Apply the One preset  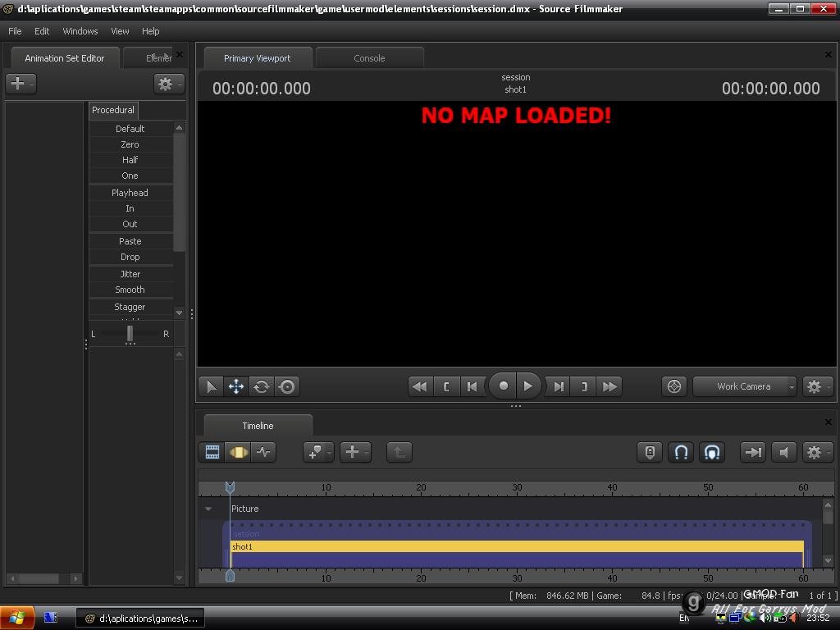point(130,176)
